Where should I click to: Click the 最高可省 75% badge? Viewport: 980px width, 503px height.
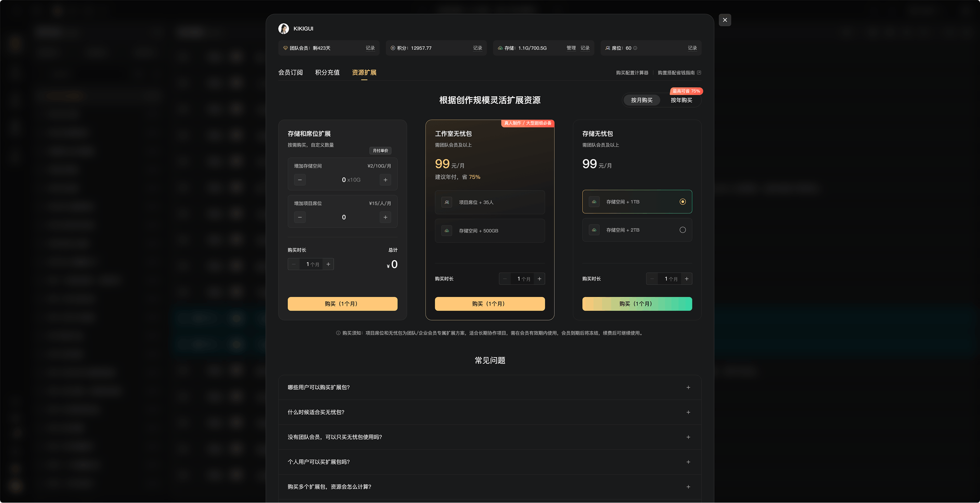tap(686, 91)
